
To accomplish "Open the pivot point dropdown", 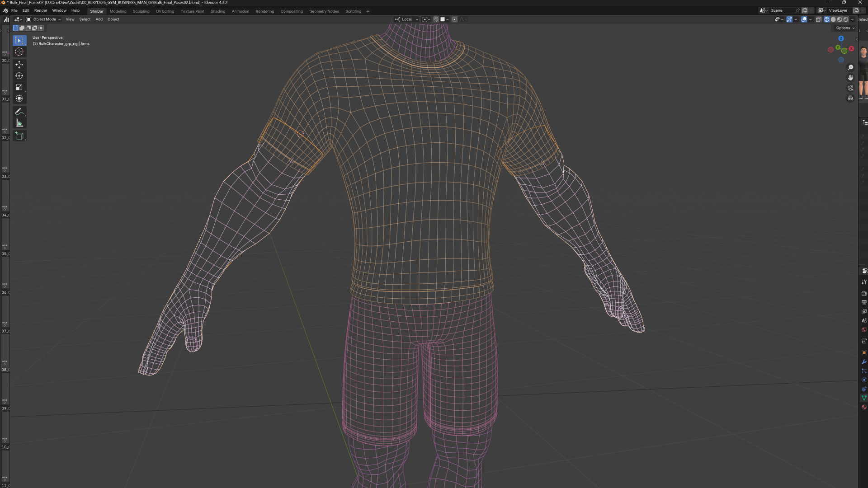I will click(x=426, y=19).
